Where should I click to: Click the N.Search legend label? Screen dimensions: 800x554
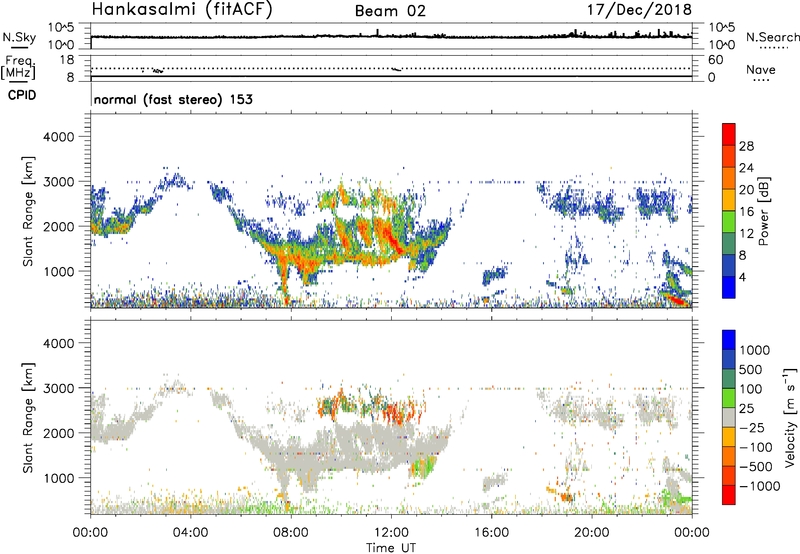click(x=772, y=37)
